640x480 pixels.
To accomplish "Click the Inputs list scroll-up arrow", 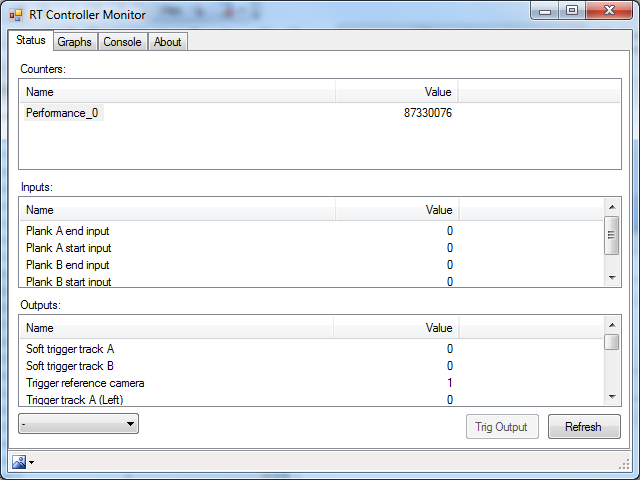I will pos(612,206).
